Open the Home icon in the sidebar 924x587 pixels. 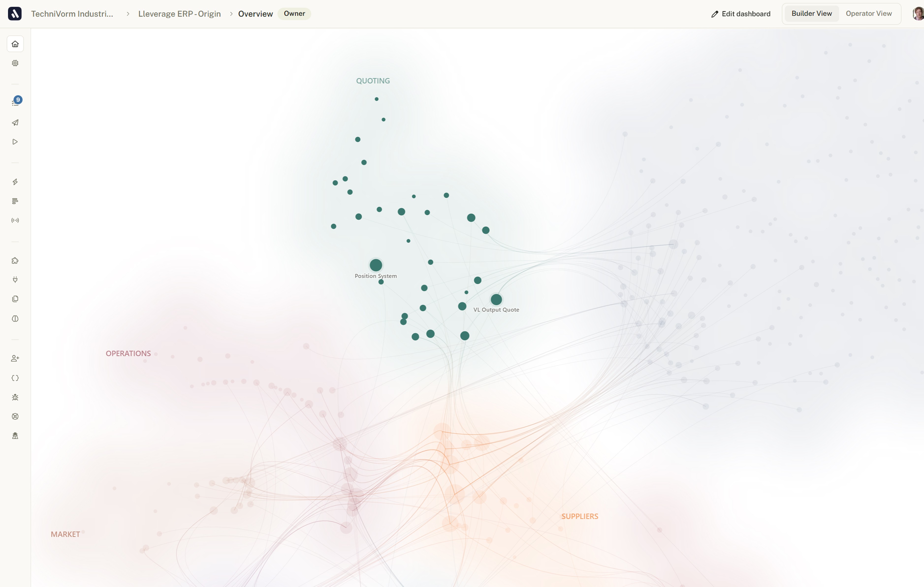point(15,44)
